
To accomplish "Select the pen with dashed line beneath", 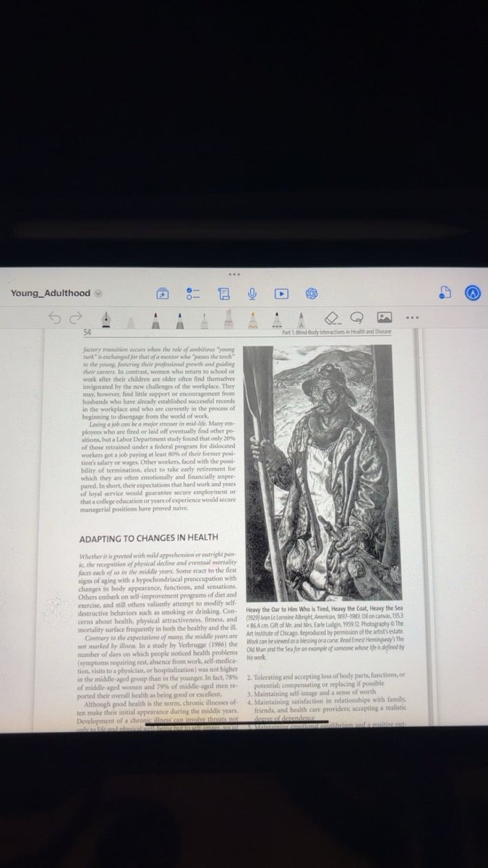I will point(276,320).
